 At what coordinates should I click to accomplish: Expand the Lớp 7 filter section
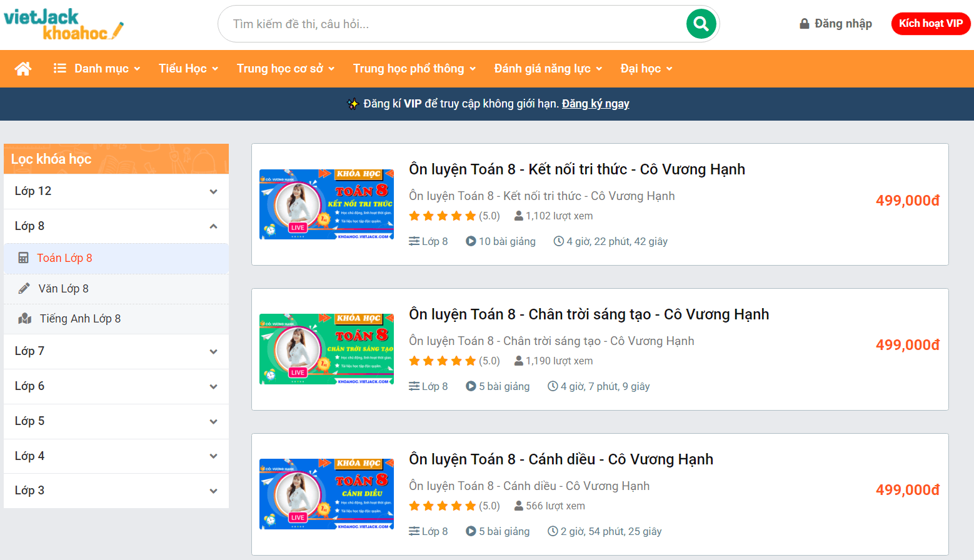pos(116,351)
